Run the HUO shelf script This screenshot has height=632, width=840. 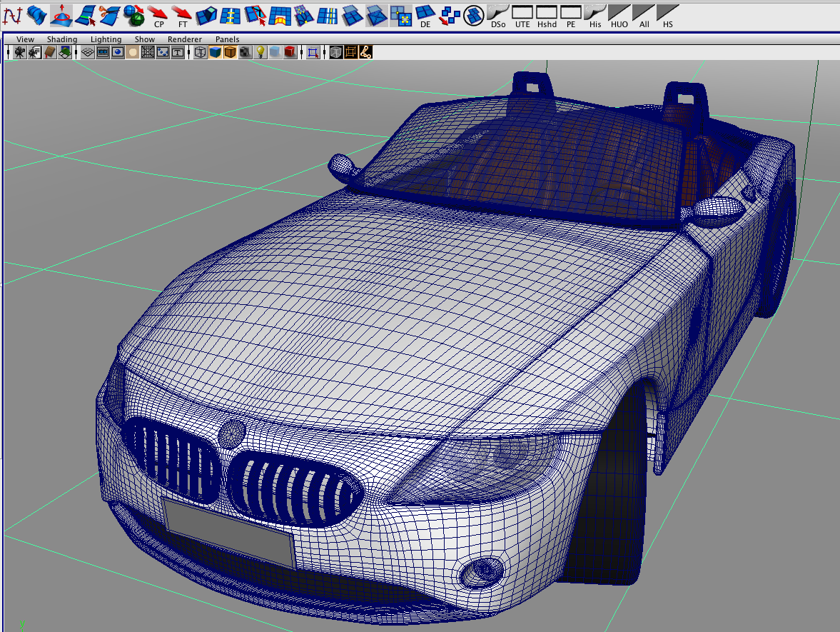click(619, 15)
